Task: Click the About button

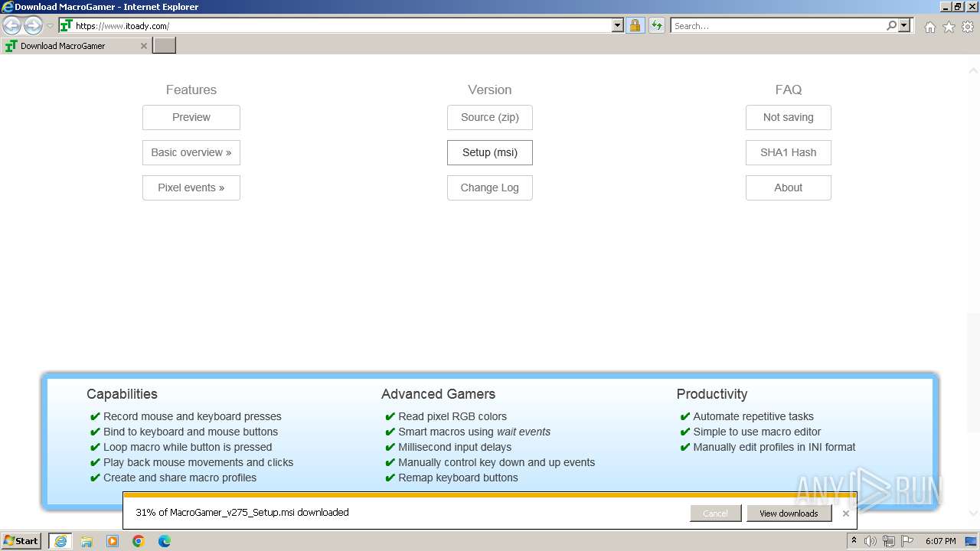Action: pyautogui.click(x=789, y=187)
